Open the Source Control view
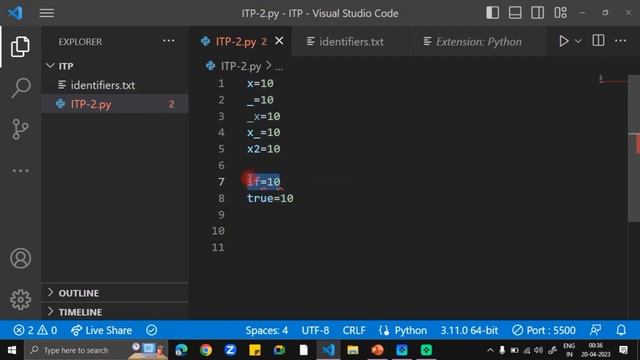Screen dimensions: 640x360 point(20,129)
